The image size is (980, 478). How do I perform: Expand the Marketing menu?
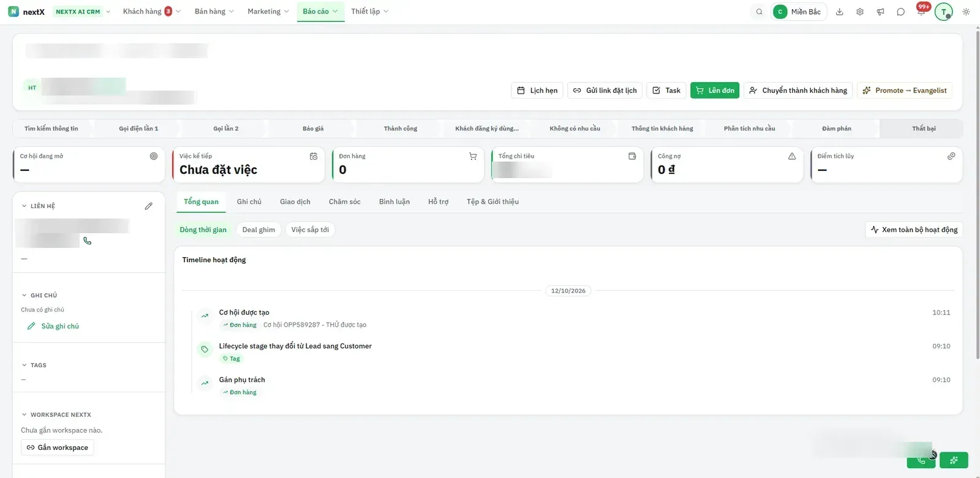click(x=268, y=12)
